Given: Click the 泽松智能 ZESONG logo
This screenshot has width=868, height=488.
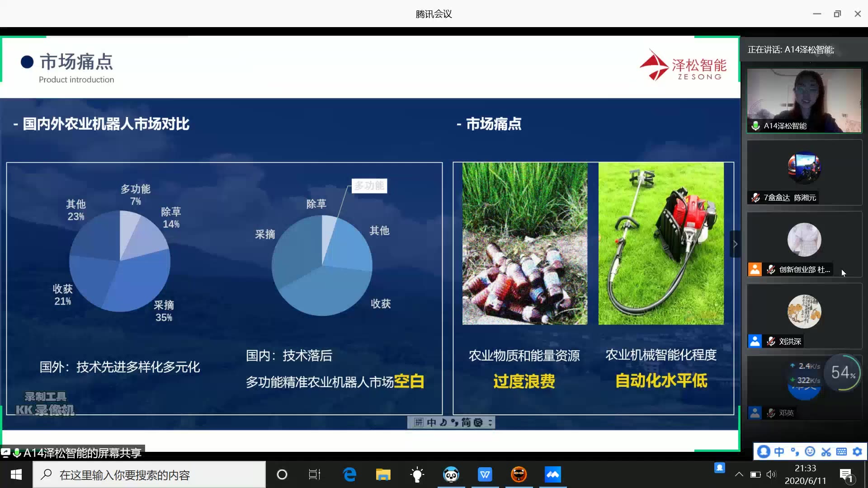Looking at the screenshot, I should 683,66.
